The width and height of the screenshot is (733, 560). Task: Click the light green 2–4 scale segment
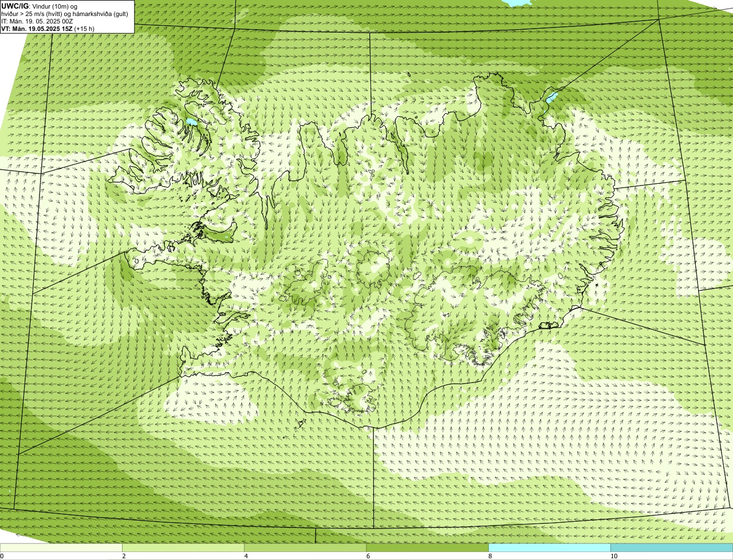click(x=183, y=547)
